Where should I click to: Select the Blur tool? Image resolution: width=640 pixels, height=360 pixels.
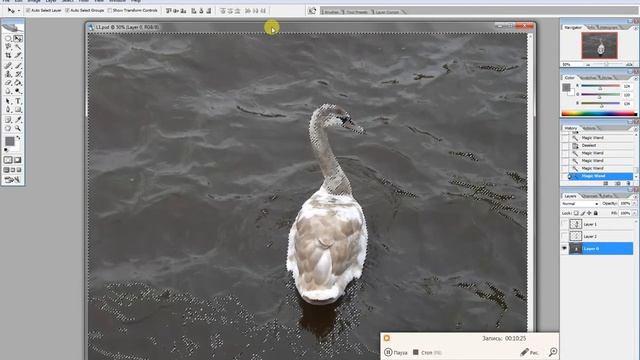[x=8, y=91]
